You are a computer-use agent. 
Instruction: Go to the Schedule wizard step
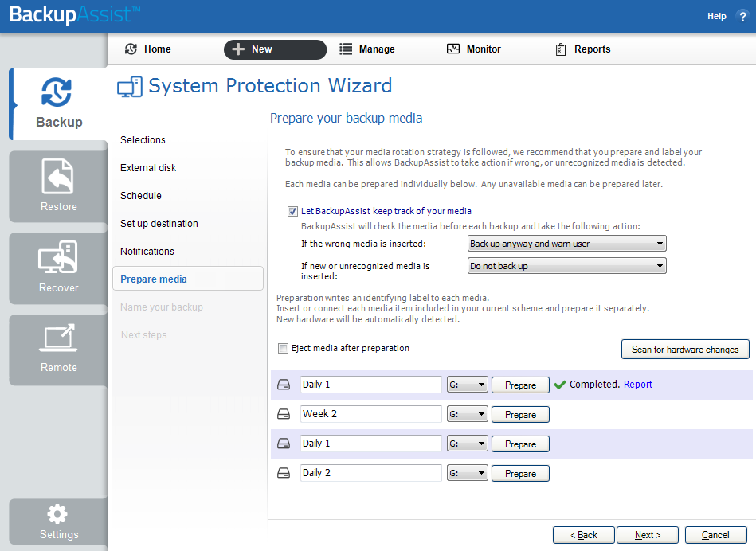coord(141,196)
